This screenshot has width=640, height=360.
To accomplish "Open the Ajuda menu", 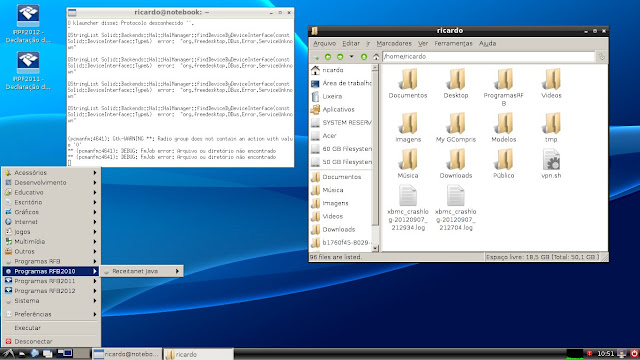I will point(487,43).
